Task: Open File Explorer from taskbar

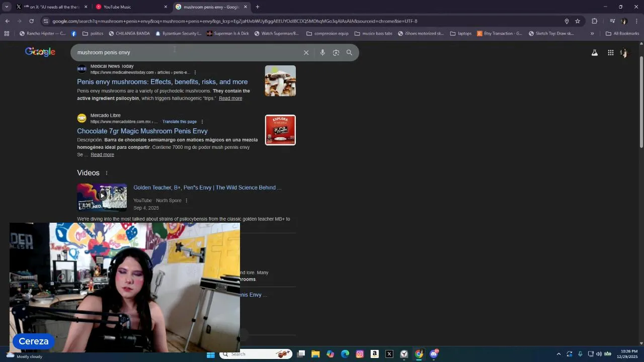Action: tap(315, 354)
